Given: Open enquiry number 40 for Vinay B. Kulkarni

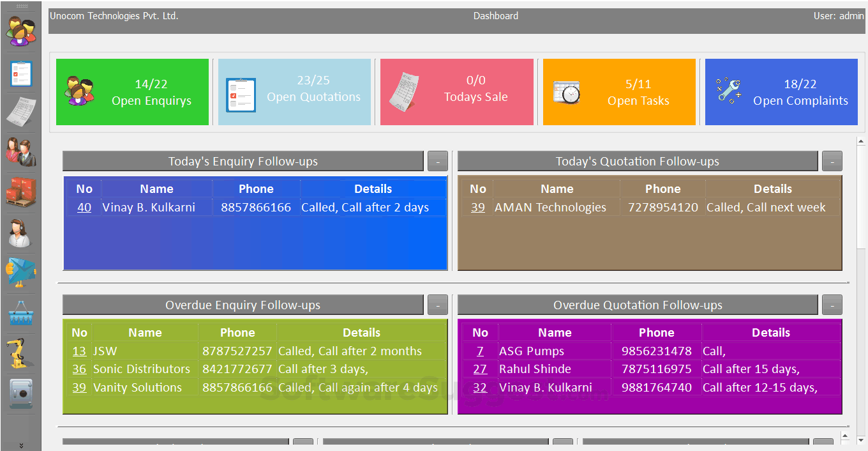Looking at the screenshot, I should [83, 207].
